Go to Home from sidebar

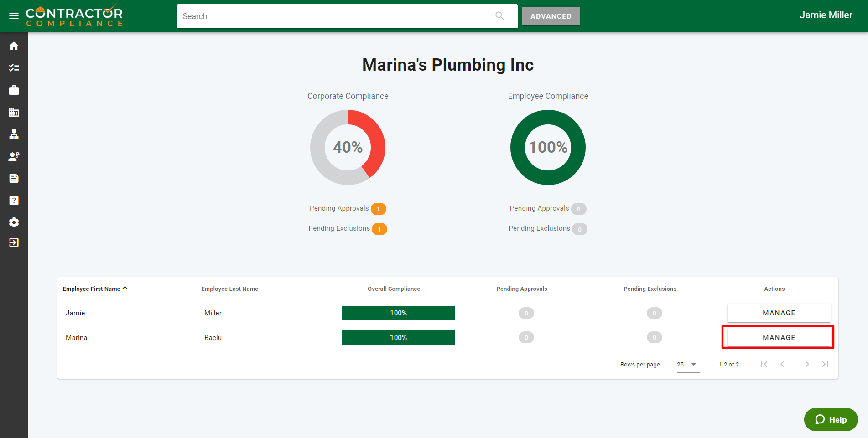coord(14,46)
